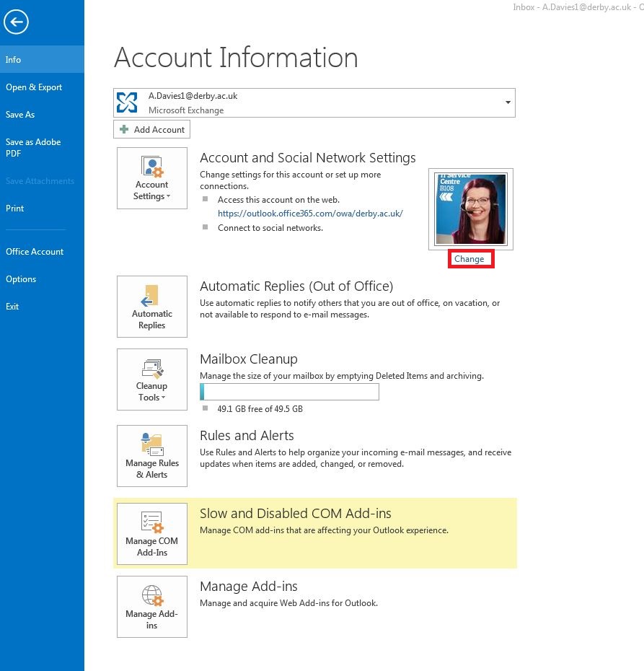
Task: Select Options from the sidebar
Action: 21,279
